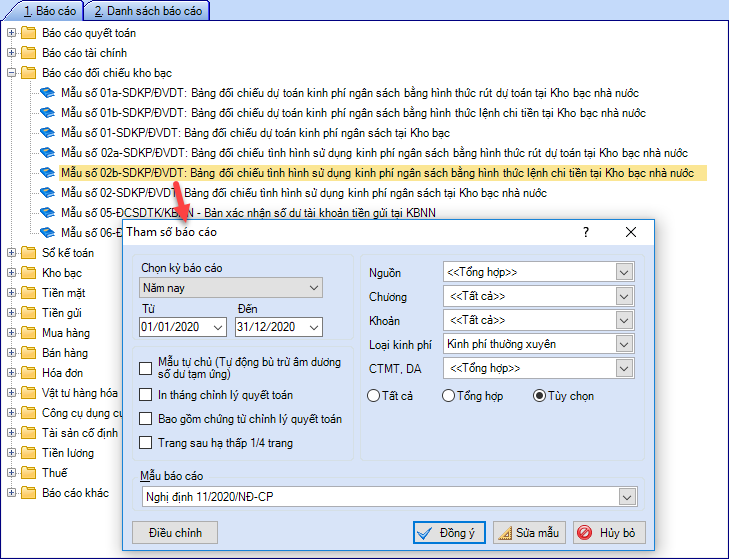Click folder icon of Tài sản cố định
This screenshot has width=729, height=559.
point(28,433)
